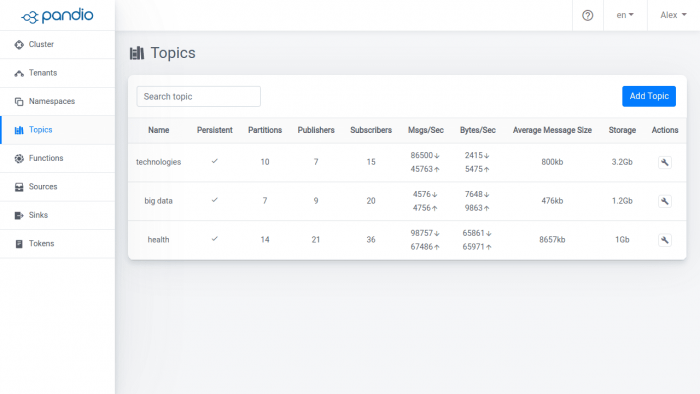Click the pandio logo
The height and width of the screenshot is (394, 700).
click(x=57, y=16)
